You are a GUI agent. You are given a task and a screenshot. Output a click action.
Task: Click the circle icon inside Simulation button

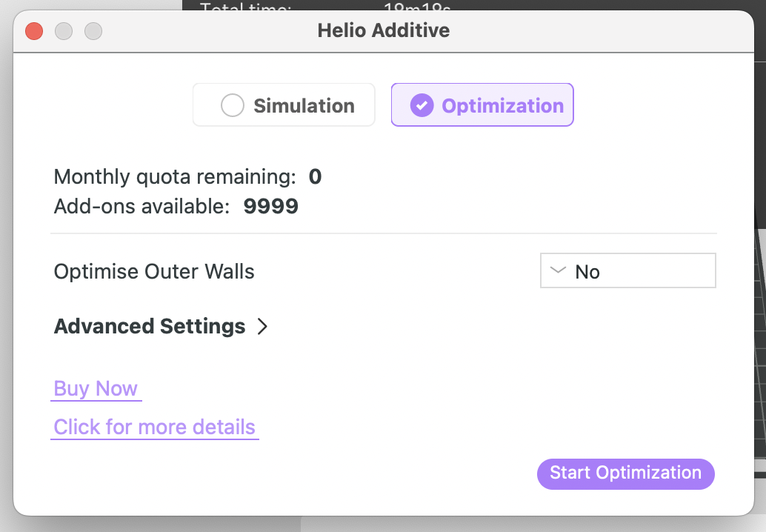coord(232,105)
